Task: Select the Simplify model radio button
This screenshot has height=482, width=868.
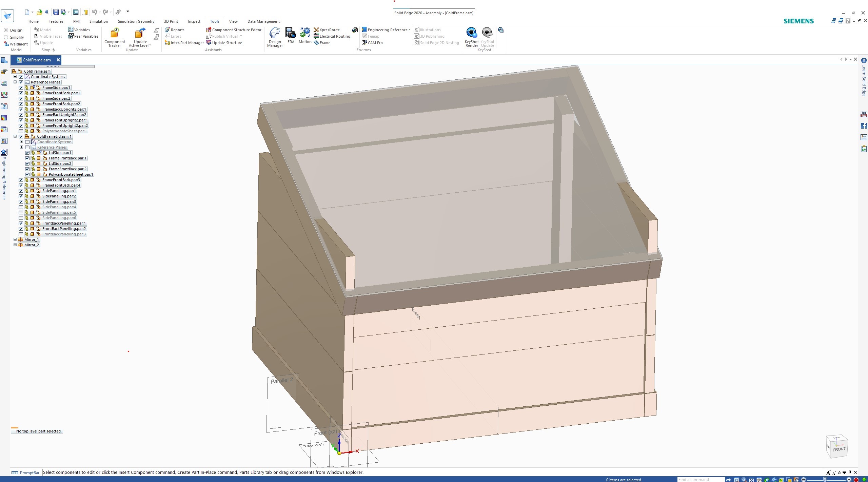Action: 6,37
